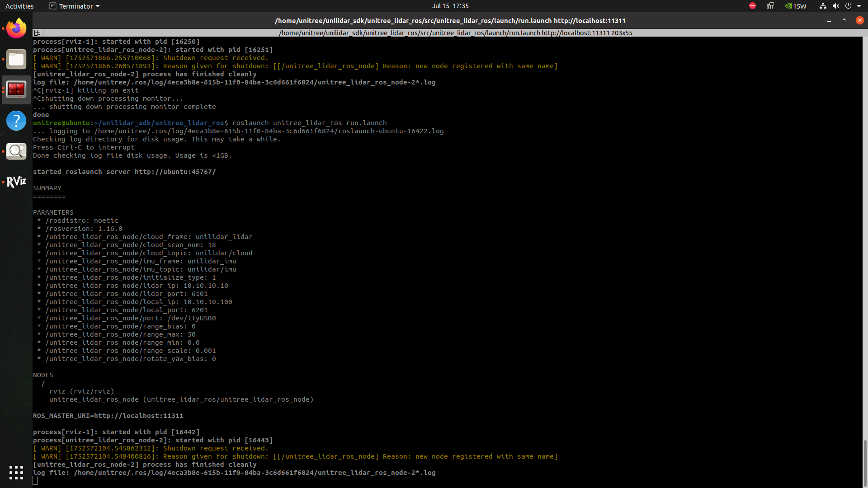Click the red do-not-disturb tray icon
Viewport: 868px width, 488px height.
click(752, 6)
